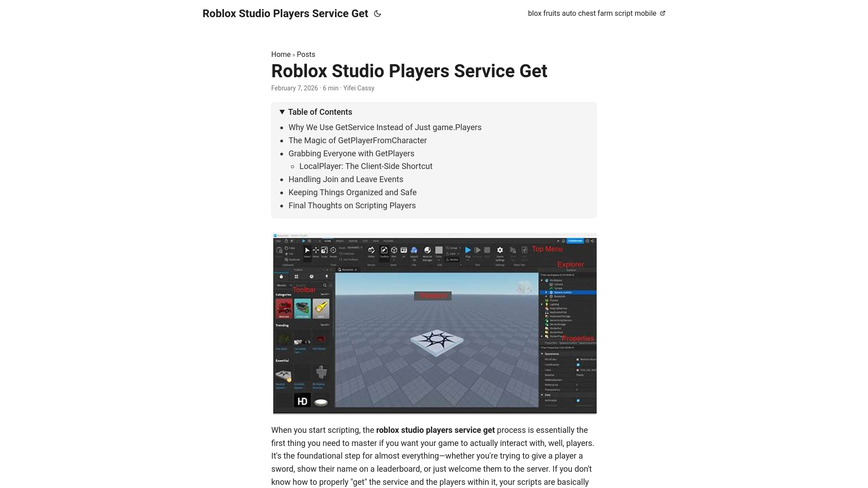Click the HD icon in the toolbox screenshot
Viewport: 868px width, 488px height.
tap(302, 400)
